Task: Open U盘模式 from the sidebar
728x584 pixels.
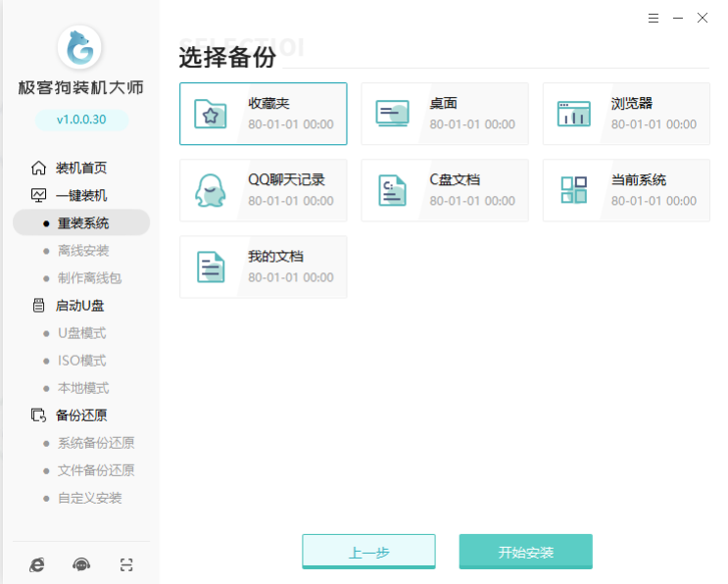Action: (81, 333)
